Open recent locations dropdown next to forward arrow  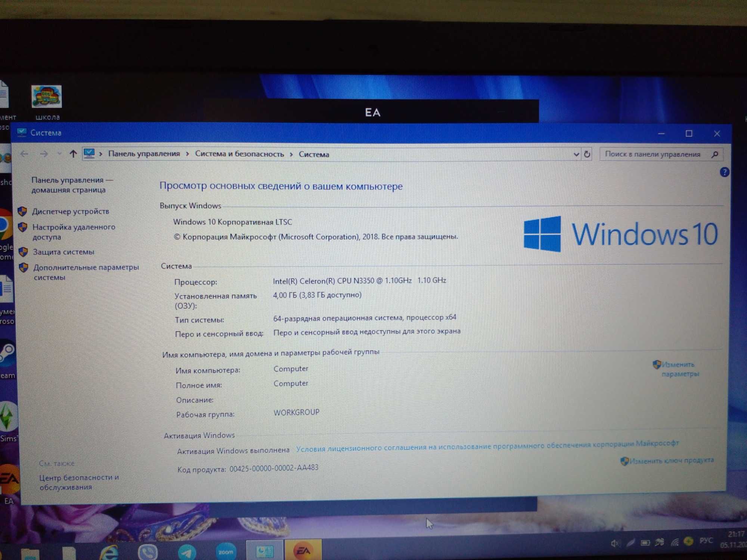pos(59,154)
